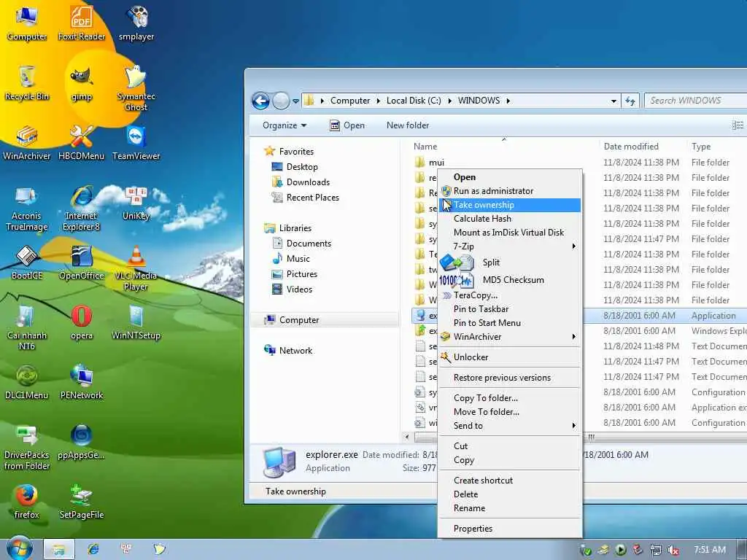Choose Restore previous versions

pos(510,378)
